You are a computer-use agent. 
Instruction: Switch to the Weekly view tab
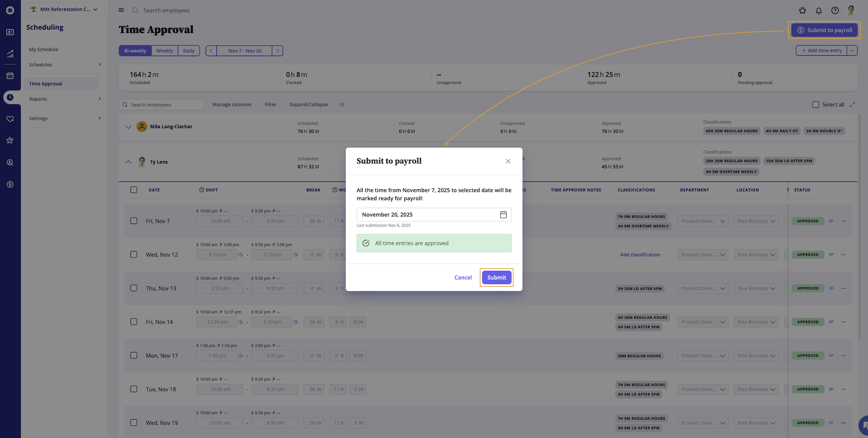click(x=164, y=51)
